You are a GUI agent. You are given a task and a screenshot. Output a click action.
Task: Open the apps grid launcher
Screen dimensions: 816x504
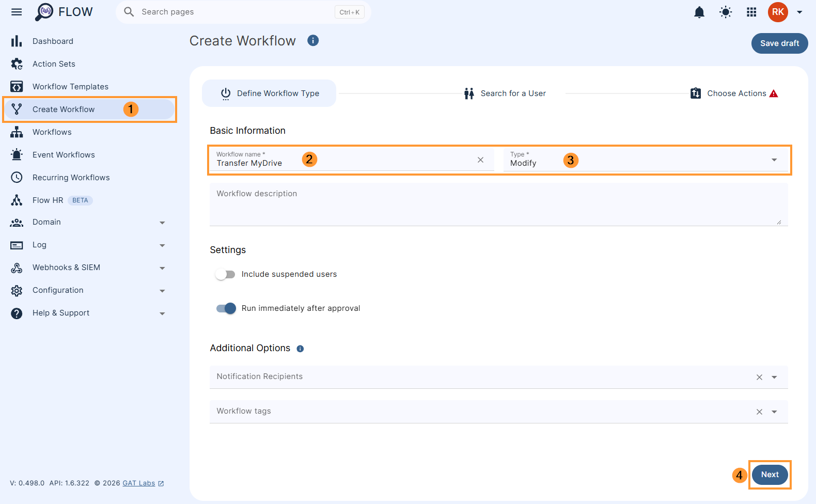(751, 12)
